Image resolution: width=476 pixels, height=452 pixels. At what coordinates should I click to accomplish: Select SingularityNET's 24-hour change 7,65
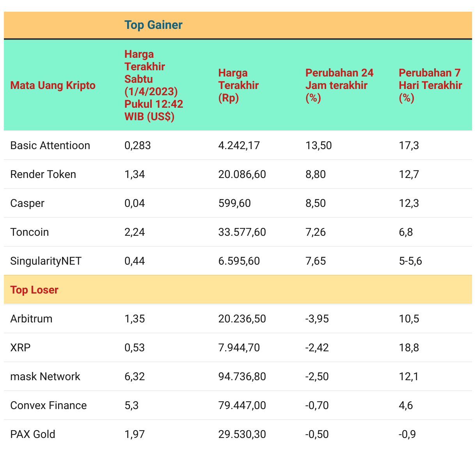pos(315,261)
